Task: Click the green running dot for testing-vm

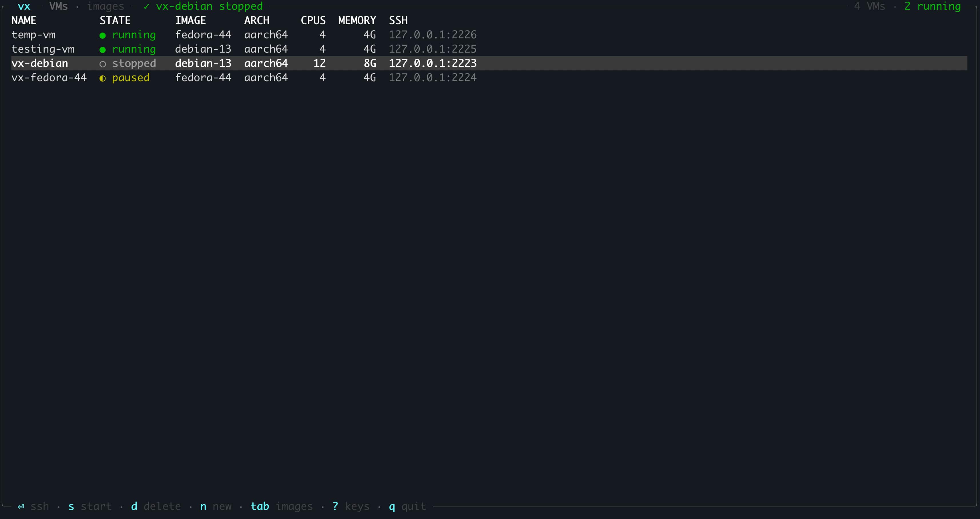Action: [102, 50]
